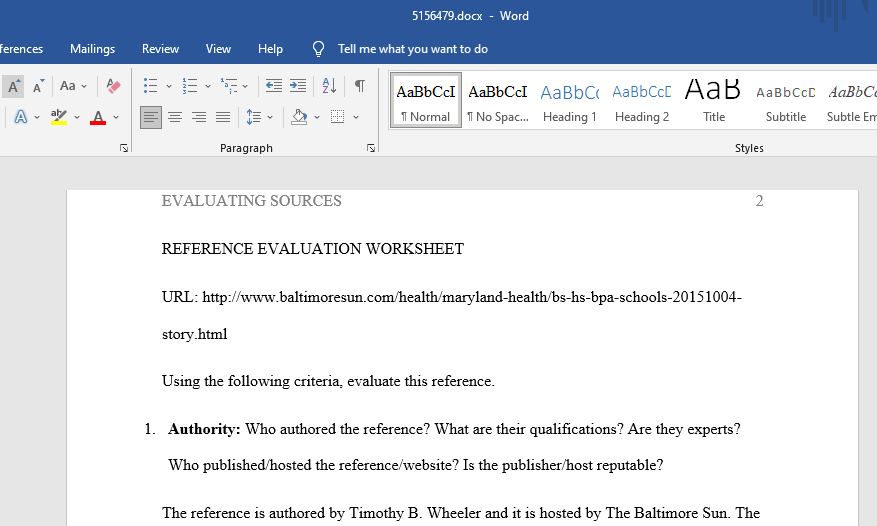The width and height of the screenshot is (877, 526).
Task: Toggle Align Right paragraph alignment
Action: click(199, 117)
